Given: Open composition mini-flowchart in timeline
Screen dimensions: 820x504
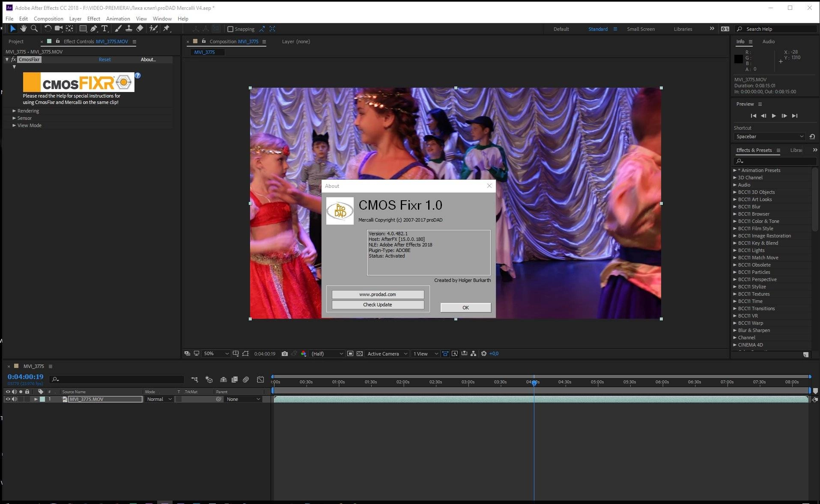Looking at the screenshot, I should pyautogui.click(x=195, y=379).
